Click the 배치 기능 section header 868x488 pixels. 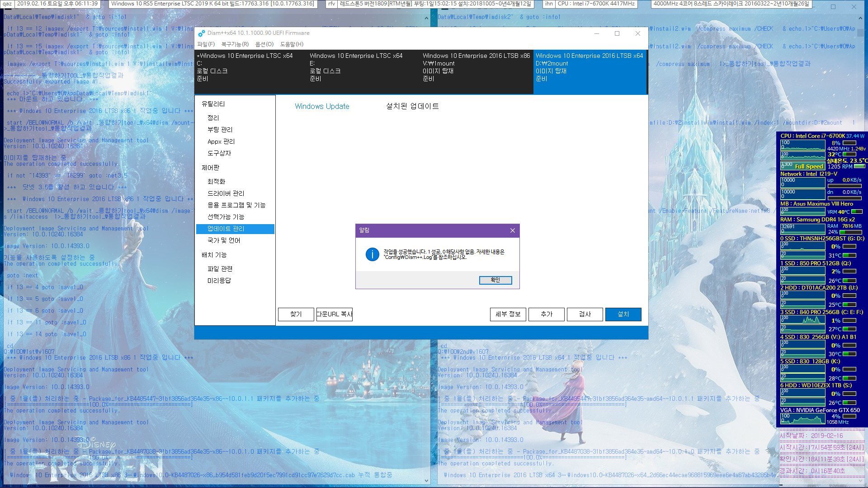pos(214,255)
